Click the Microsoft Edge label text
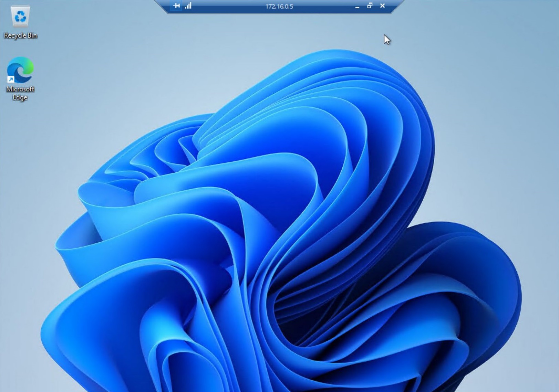 pos(20,93)
